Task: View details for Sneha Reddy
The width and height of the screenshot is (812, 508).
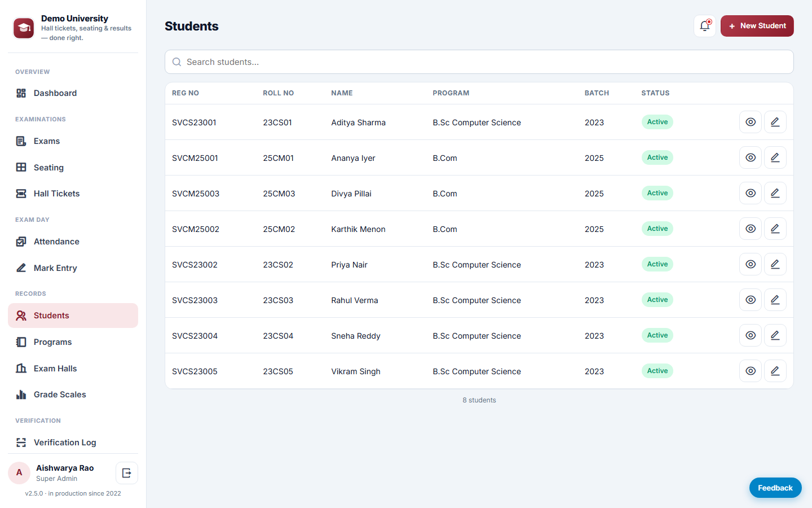Action: pos(751,335)
